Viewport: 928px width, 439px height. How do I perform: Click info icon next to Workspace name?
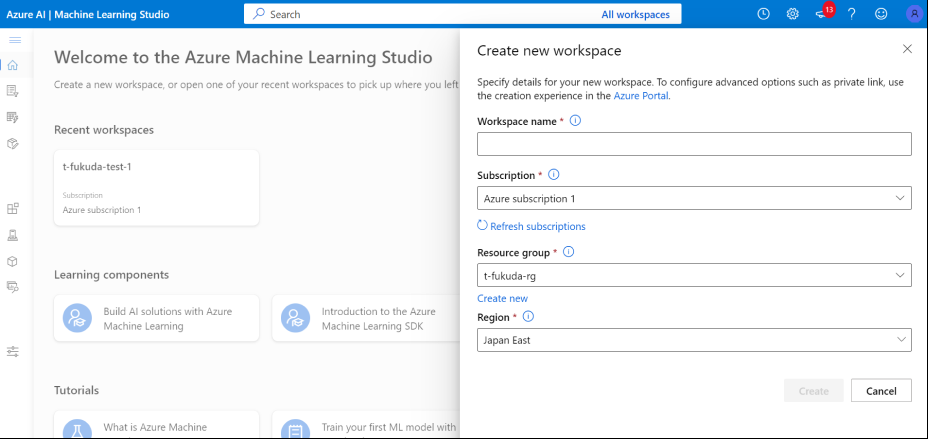click(575, 121)
